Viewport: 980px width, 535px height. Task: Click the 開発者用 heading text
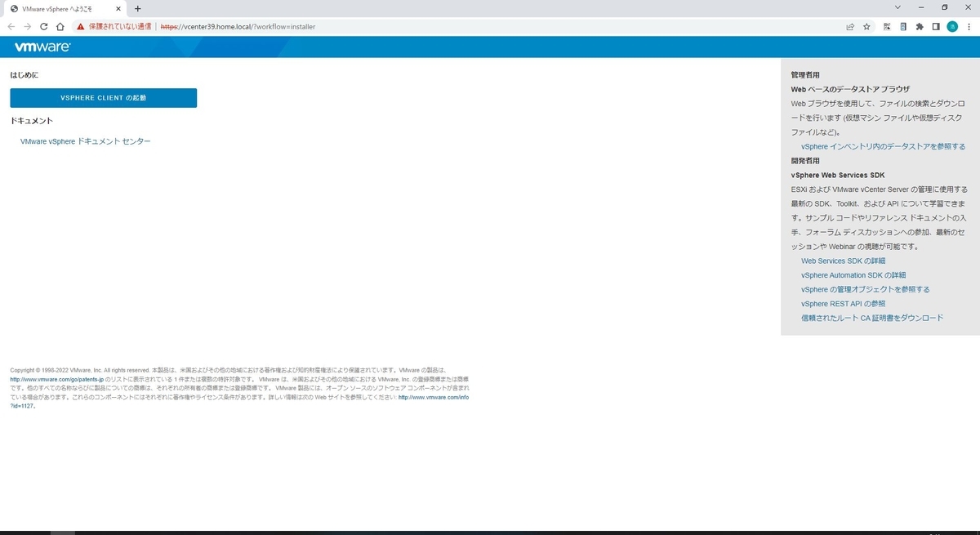point(805,161)
